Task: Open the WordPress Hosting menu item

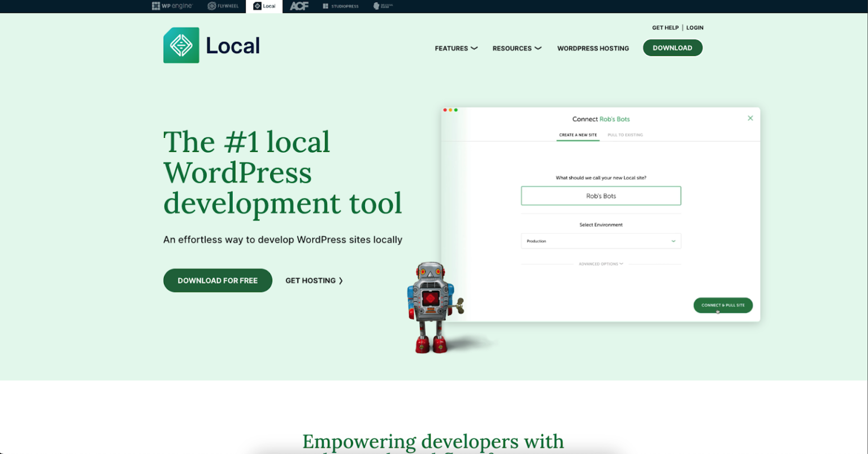Action: (x=593, y=48)
